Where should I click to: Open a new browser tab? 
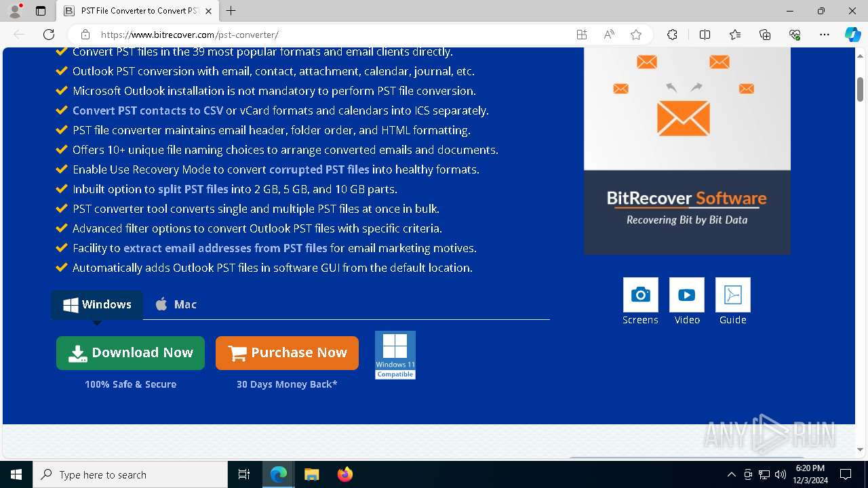(231, 11)
